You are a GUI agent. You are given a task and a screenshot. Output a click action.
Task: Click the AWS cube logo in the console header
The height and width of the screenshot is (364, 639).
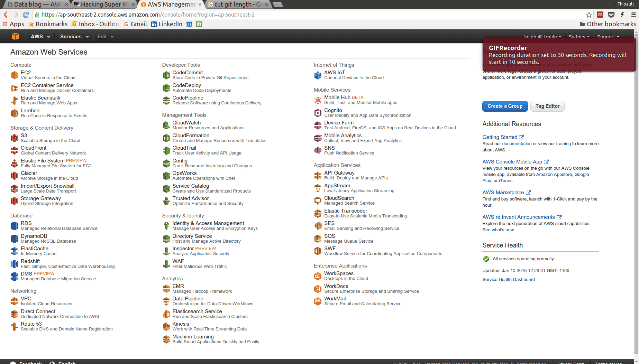pos(15,36)
